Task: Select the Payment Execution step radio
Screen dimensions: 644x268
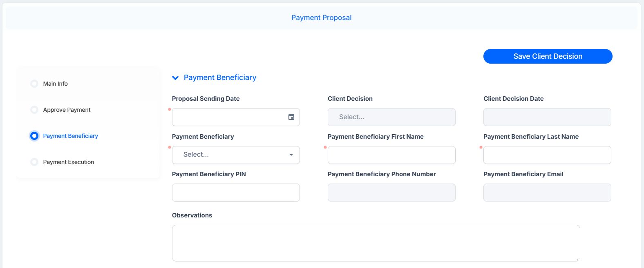Action: (x=34, y=162)
